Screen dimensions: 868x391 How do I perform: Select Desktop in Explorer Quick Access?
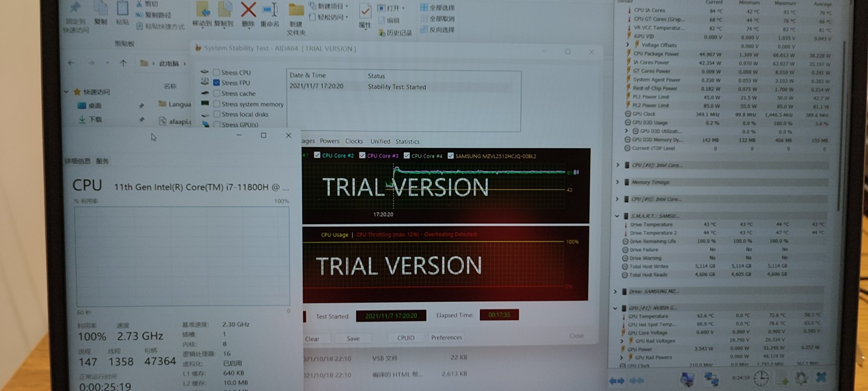click(95, 105)
